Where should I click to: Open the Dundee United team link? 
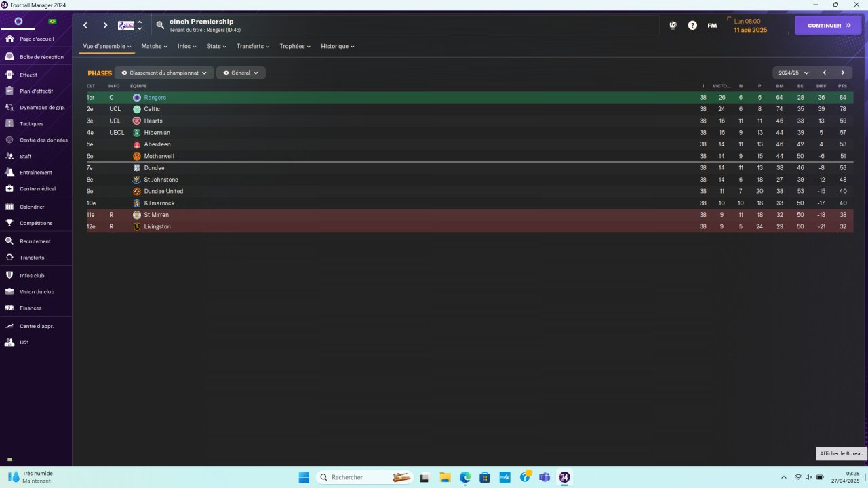pyautogui.click(x=163, y=191)
